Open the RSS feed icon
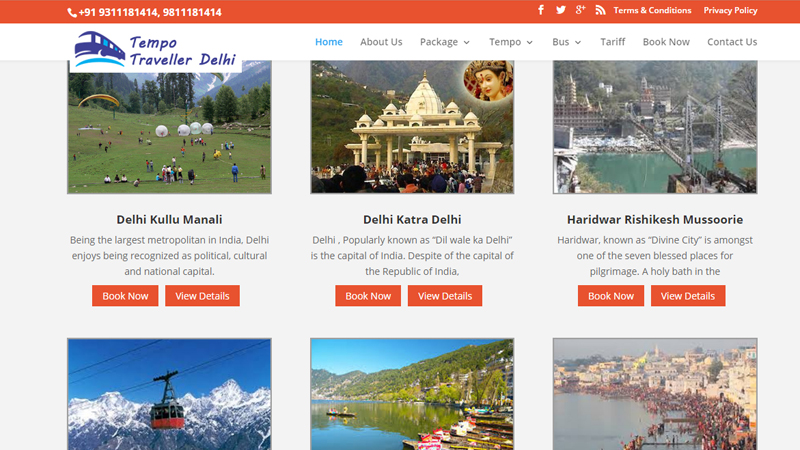This screenshot has height=450, width=800. pyautogui.click(x=600, y=10)
